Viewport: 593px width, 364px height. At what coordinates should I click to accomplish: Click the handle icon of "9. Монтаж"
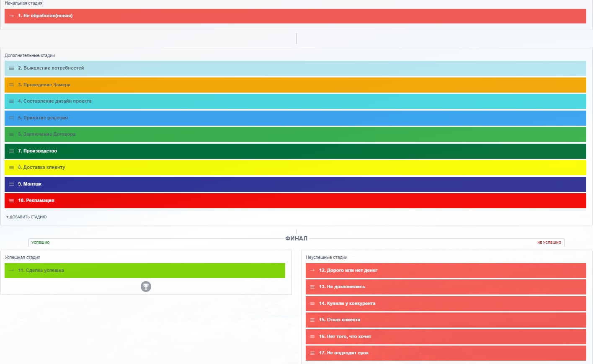[12, 184]
